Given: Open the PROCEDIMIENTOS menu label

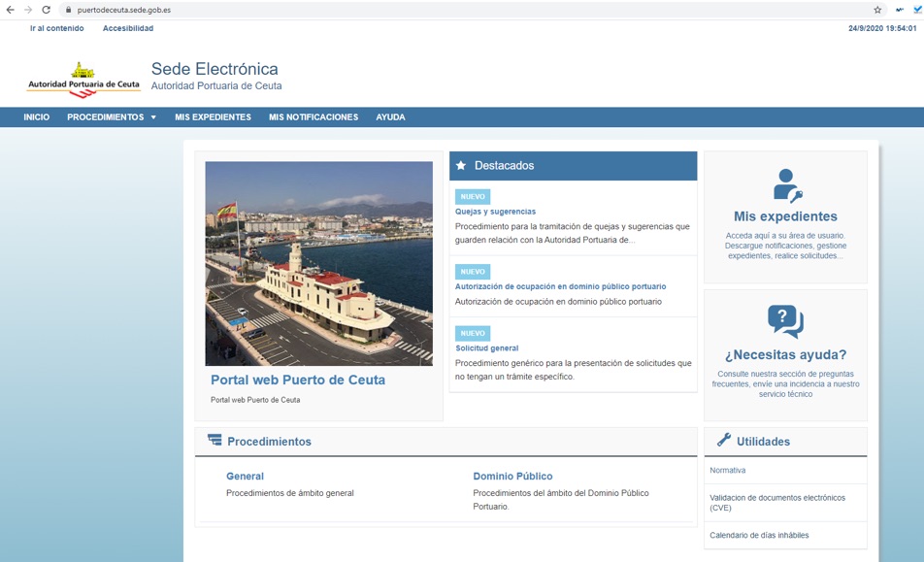Looking at the screenshot, I should 106,117.
